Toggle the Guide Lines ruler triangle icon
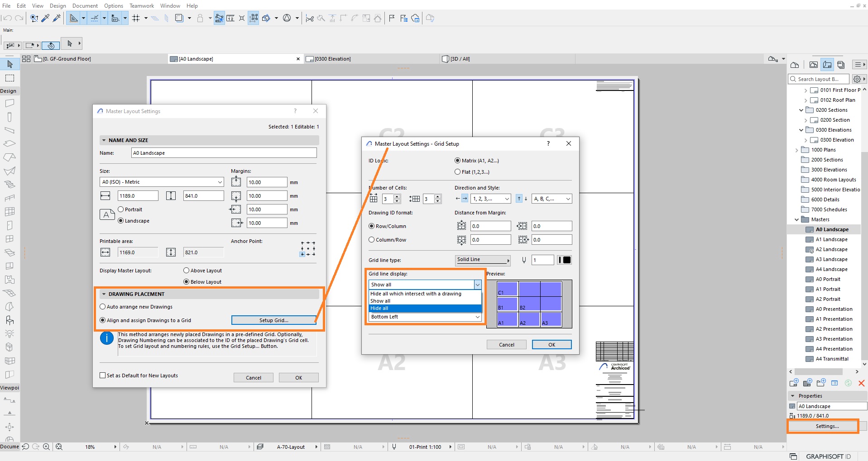Image resolution: width=868 pixels, height=461 pixels. [x=73, y=18]
